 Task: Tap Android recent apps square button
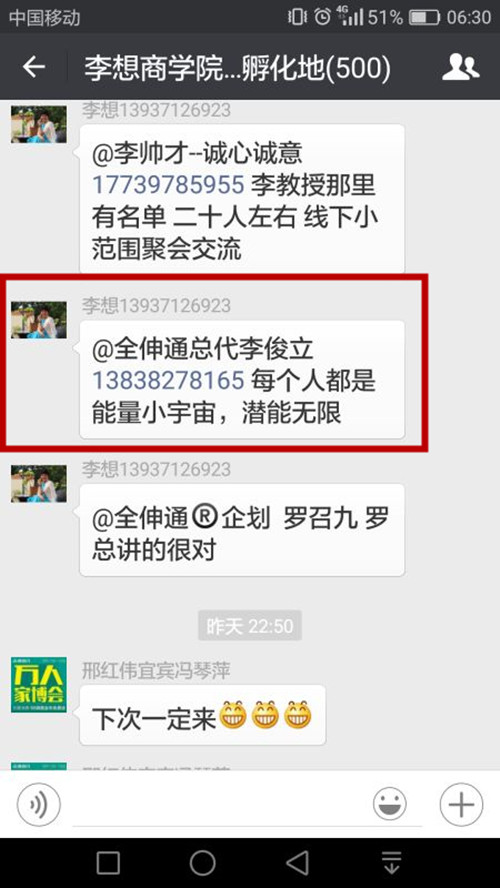(x=108, y=863)
